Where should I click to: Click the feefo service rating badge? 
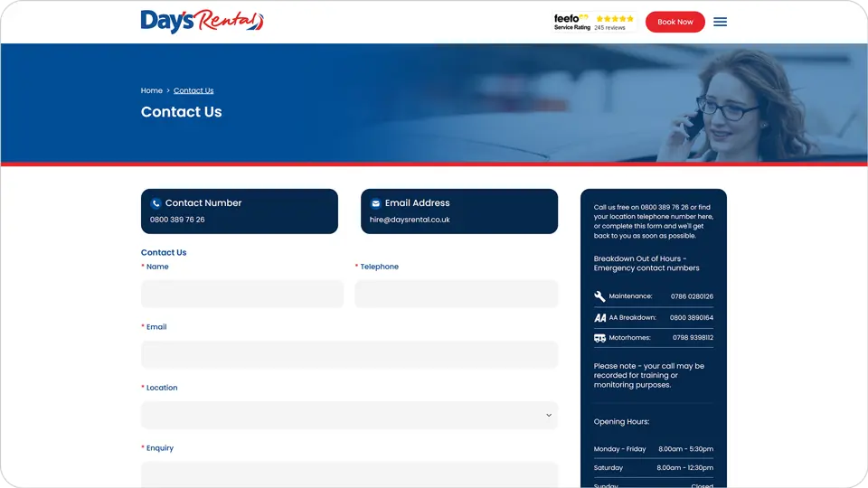click(594, 22)
